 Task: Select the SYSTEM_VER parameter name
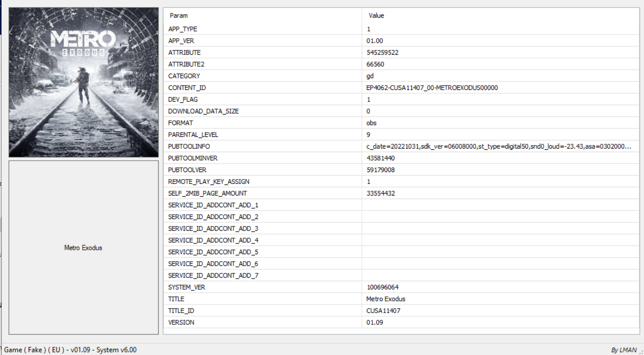point(187,287)
